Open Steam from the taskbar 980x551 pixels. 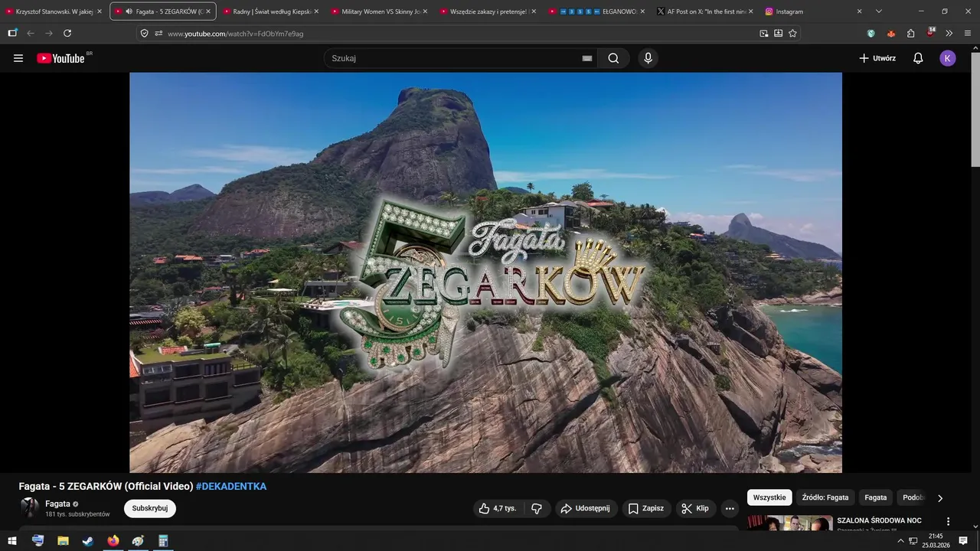pos(88,541)
